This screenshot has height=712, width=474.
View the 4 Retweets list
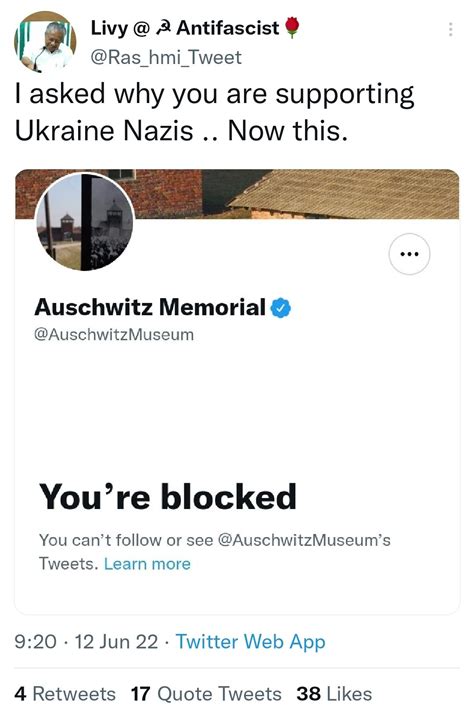pyautogui.click(x=65, y=694)
